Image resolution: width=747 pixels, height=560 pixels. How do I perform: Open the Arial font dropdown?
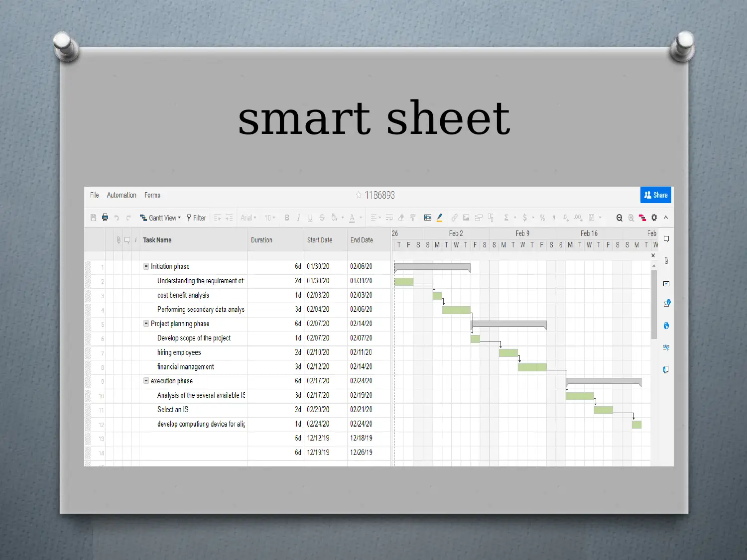pos(249,218)
